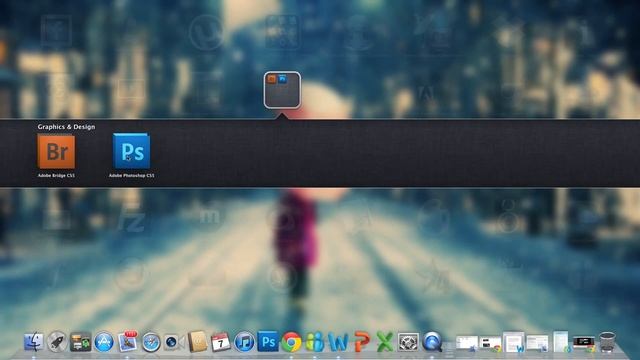Launch Adobe Photoshop CS5 from the folder
The width and height of the screenshot is (640, 360).
click(x=131, y=151)
